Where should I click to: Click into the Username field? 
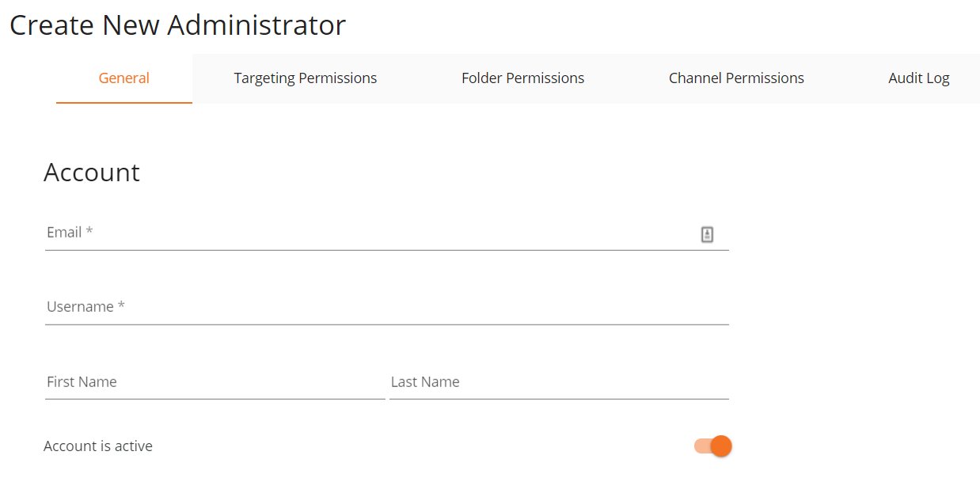[x=387, y=307]
